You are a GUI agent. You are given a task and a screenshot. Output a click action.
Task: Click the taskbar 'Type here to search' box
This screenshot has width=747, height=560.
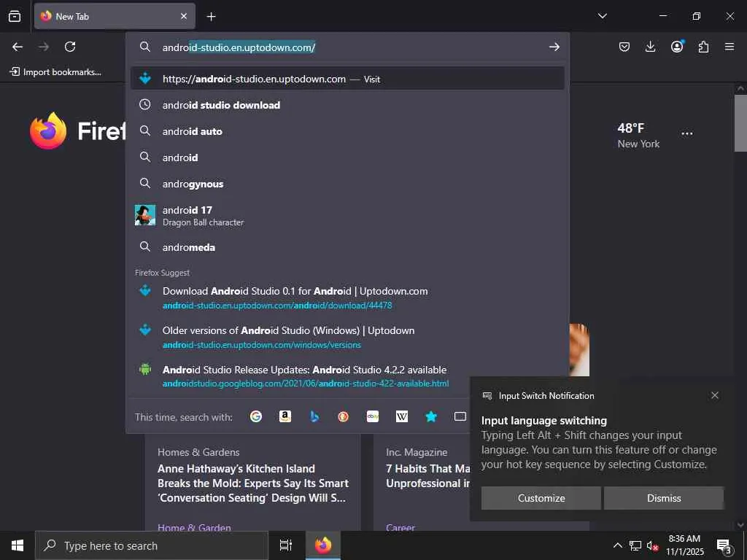[x=152, y=545]
